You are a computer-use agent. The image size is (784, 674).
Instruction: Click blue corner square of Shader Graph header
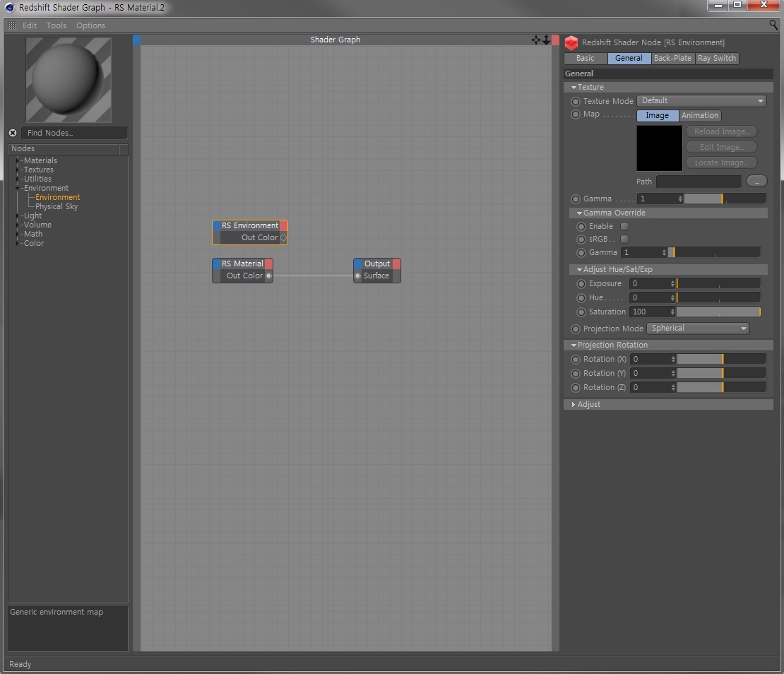point(136,40)
